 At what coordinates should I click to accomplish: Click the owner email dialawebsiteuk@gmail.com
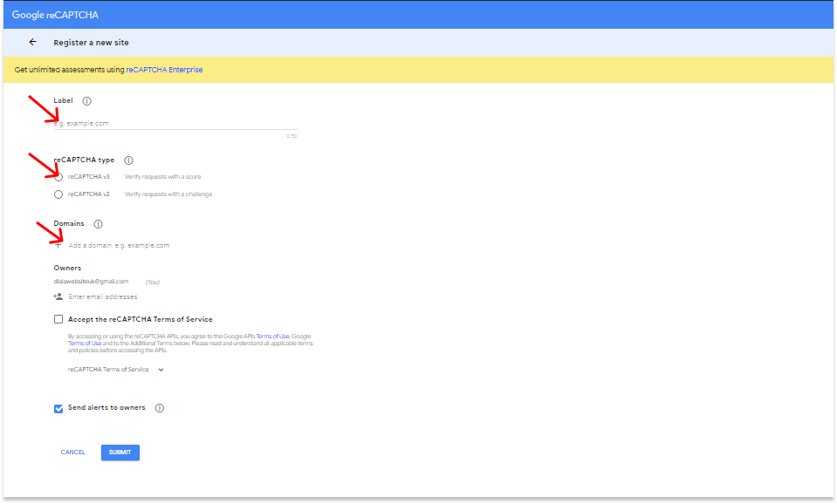click(91, 282)
